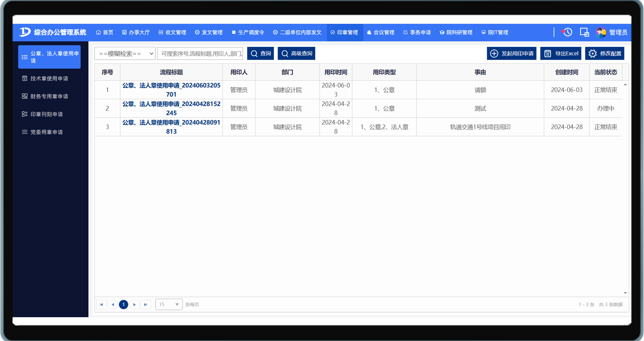Click the system logo icon
This screenshot has height=341, width=644.
[x=25, y=32]
